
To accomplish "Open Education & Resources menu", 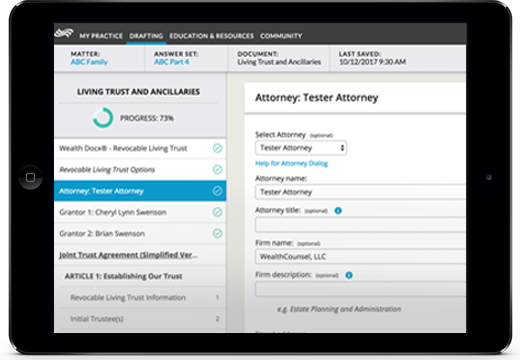I will coord(212,36).
